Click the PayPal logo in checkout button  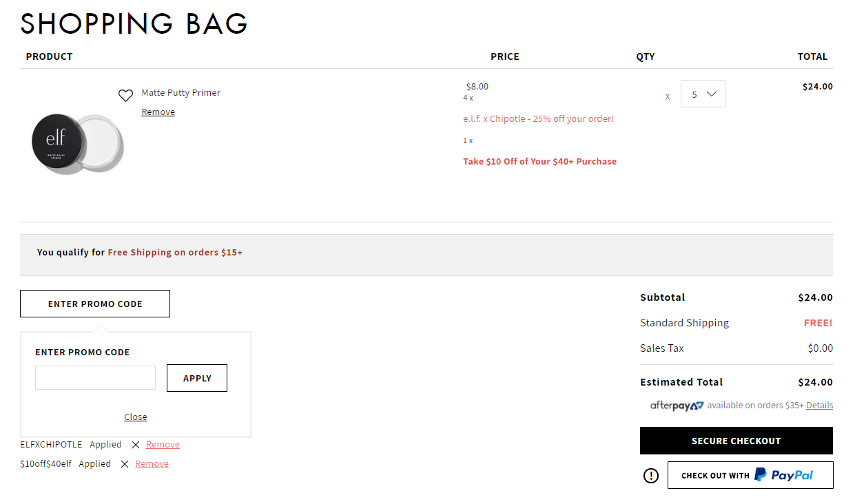(783, 475)
